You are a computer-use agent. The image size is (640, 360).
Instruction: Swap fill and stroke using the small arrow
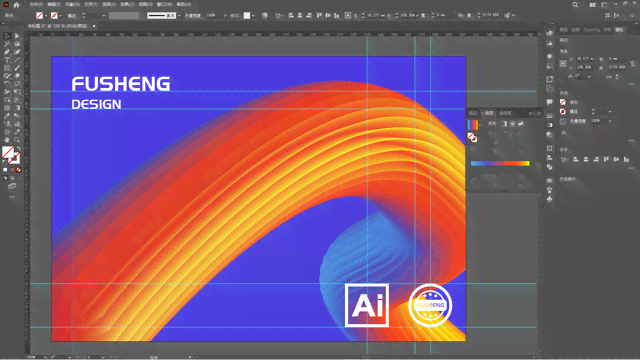(18, 149)
